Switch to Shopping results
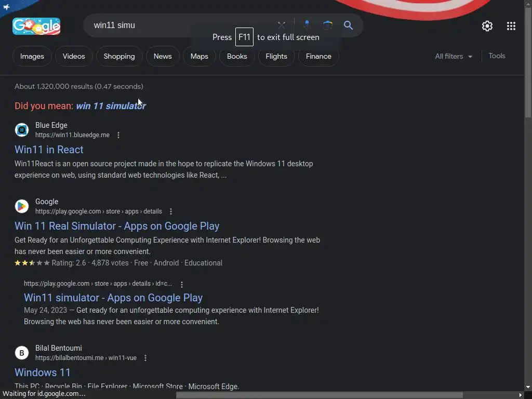Image resolution: width=532 pixels, height=399 pixels. [x=119, y=56]
